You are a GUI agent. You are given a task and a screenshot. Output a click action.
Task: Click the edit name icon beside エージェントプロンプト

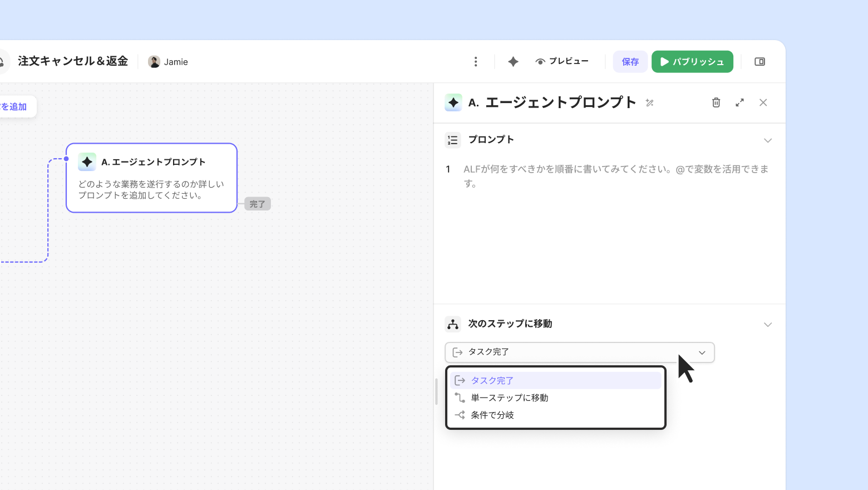[x=649, y=102]
